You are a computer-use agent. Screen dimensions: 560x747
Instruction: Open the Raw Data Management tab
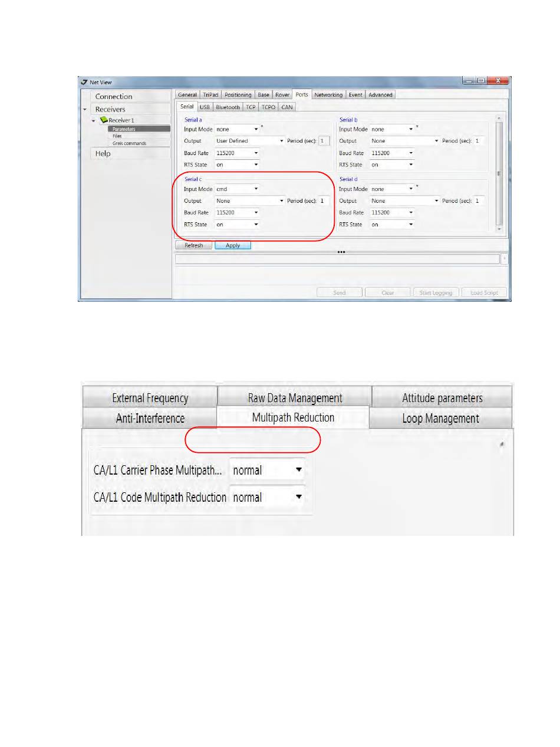point(295,398)
